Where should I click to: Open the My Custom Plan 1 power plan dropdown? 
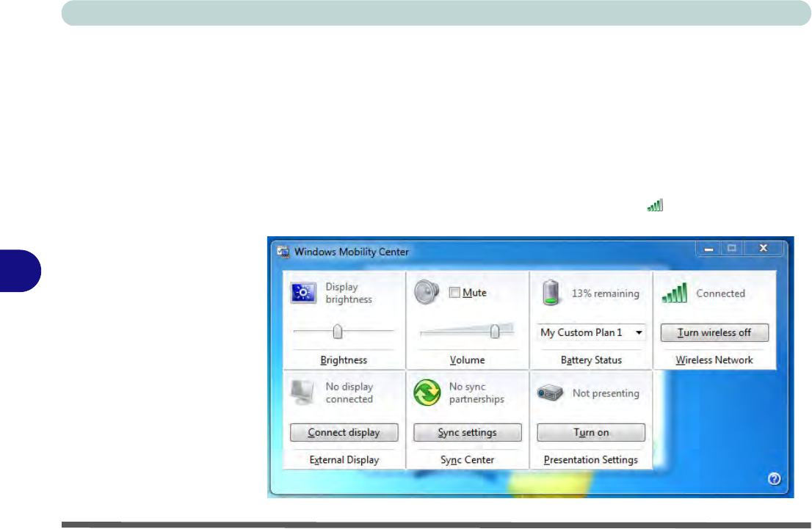click(x=591, y=332)
